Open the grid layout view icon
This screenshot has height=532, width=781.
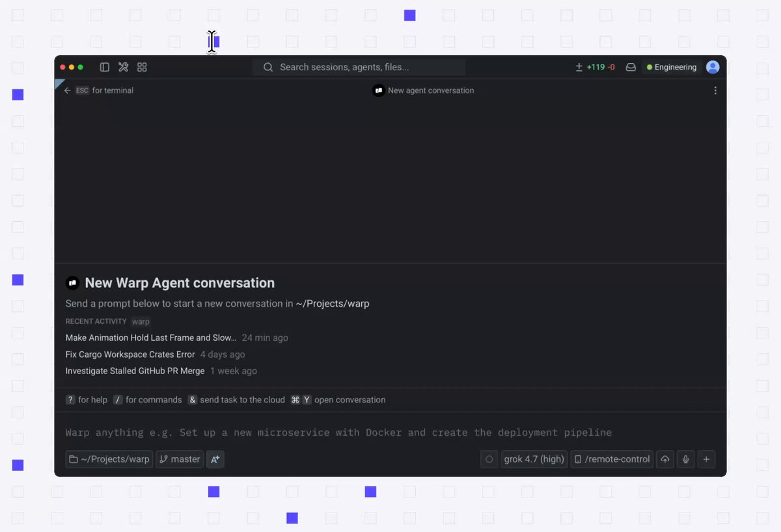[142, 67]
